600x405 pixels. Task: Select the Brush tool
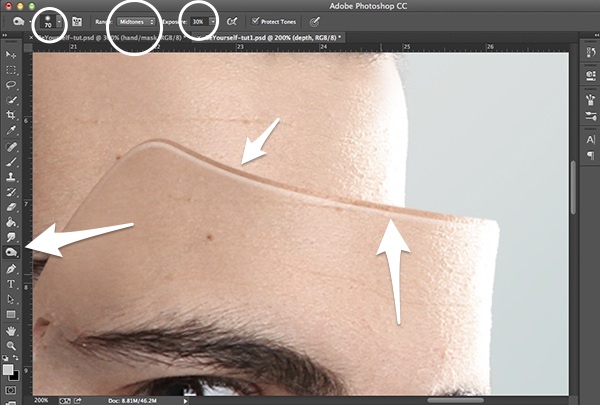click(x=11, y=162)
